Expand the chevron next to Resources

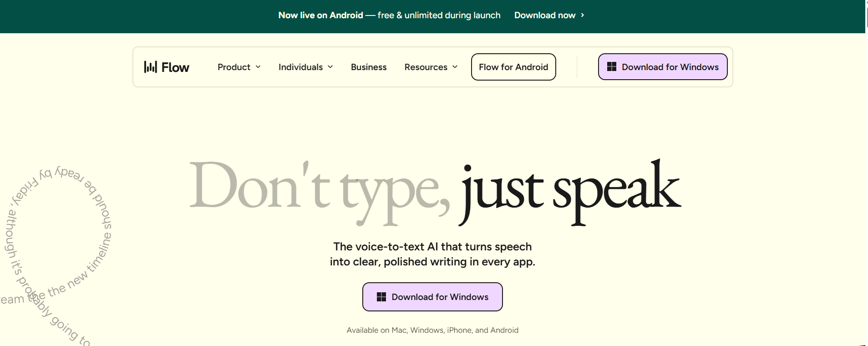[x=455, y=67]
